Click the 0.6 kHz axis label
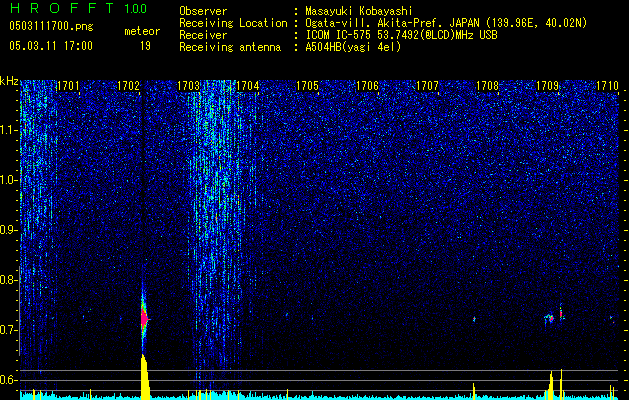This screenshot has width=629, height=400. coord(8,380)
